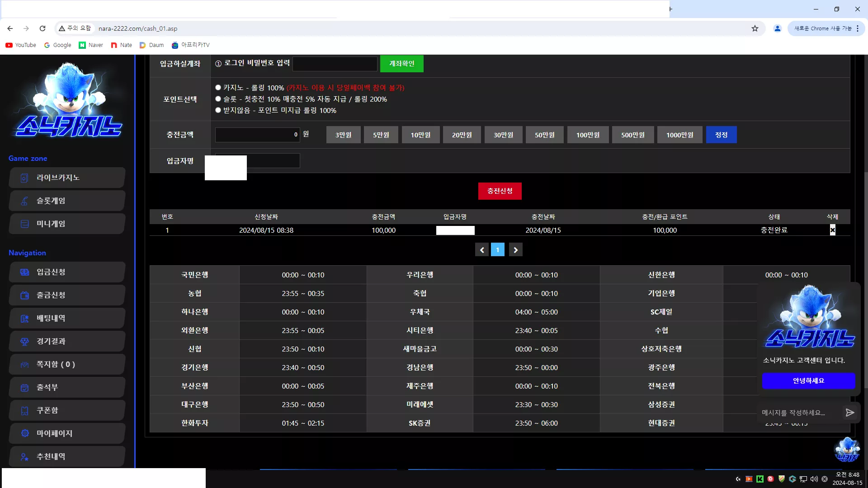Add 100만원 to the charge amount
The width and height of the screenshot is (868, 488).
pyautogui.click(x=588, y=135)
